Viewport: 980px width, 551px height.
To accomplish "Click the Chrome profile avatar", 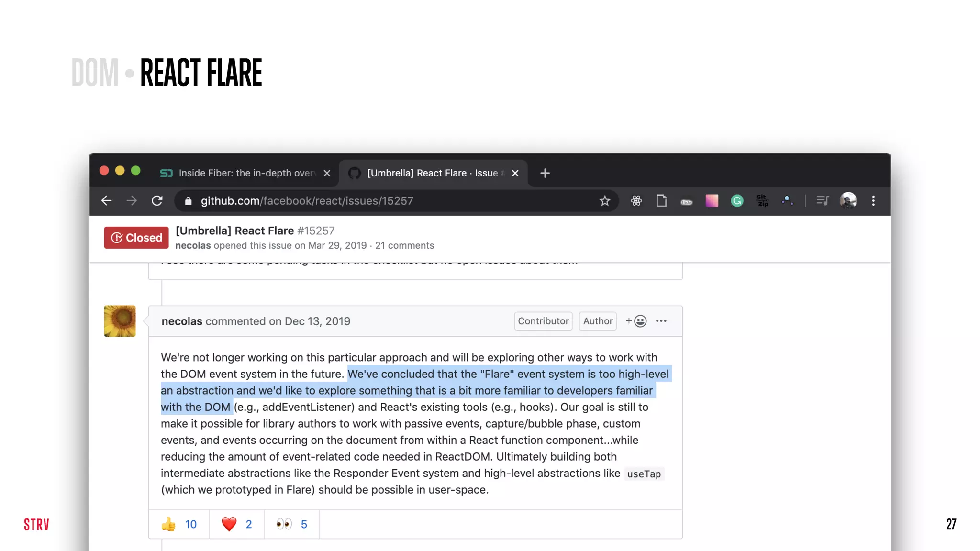I will click(848, 201).
